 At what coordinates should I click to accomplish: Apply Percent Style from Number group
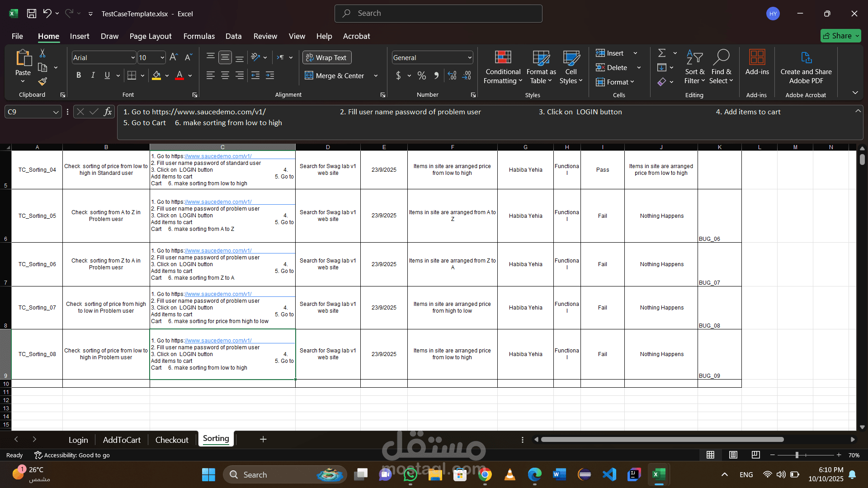click(x=421, y=75)
